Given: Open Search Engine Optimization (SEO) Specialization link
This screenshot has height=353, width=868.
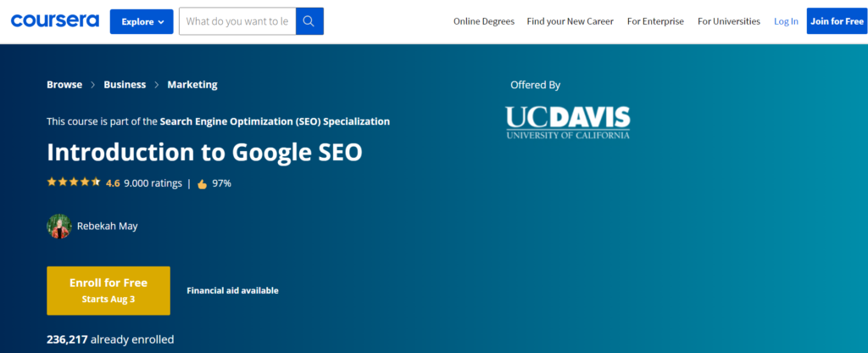Looking at the screenshot, I should coord(275,121).
